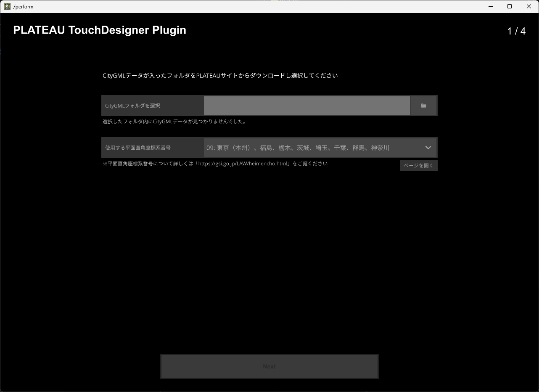
Task: Open the coordinate system selection list
Action: click(320, 148)
